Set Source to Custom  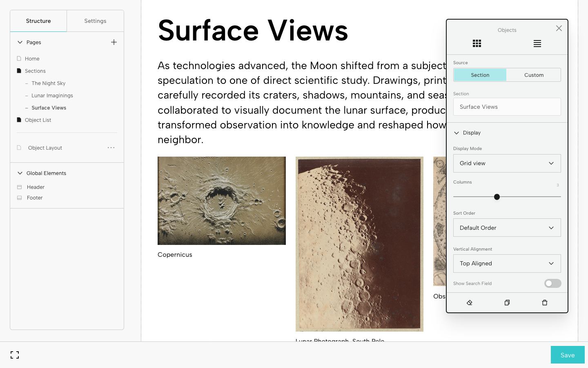click(534, 75)
